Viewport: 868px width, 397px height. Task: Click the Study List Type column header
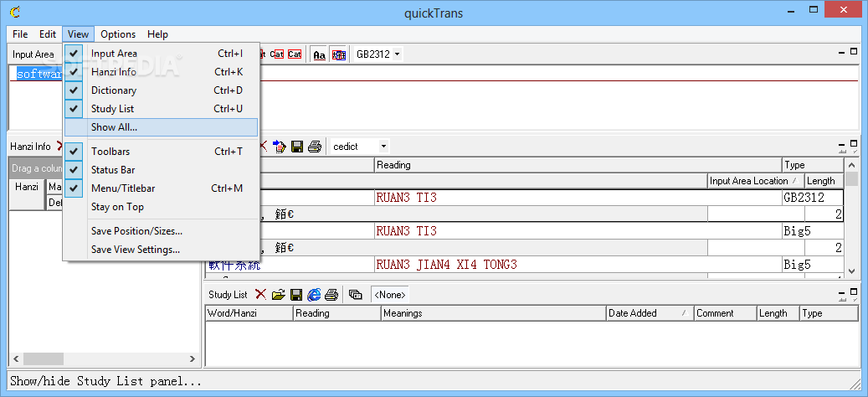click(x=829, y=313)
